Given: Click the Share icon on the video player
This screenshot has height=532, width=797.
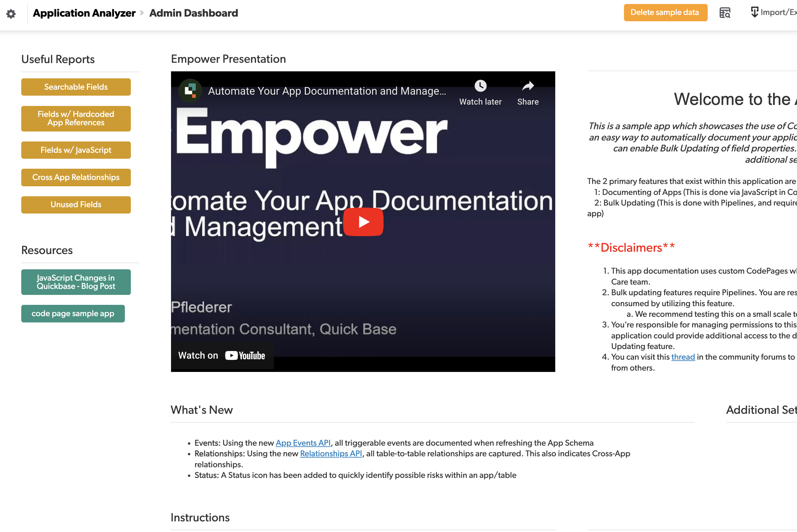Looking at the screenshot, I should pos(528,86).
